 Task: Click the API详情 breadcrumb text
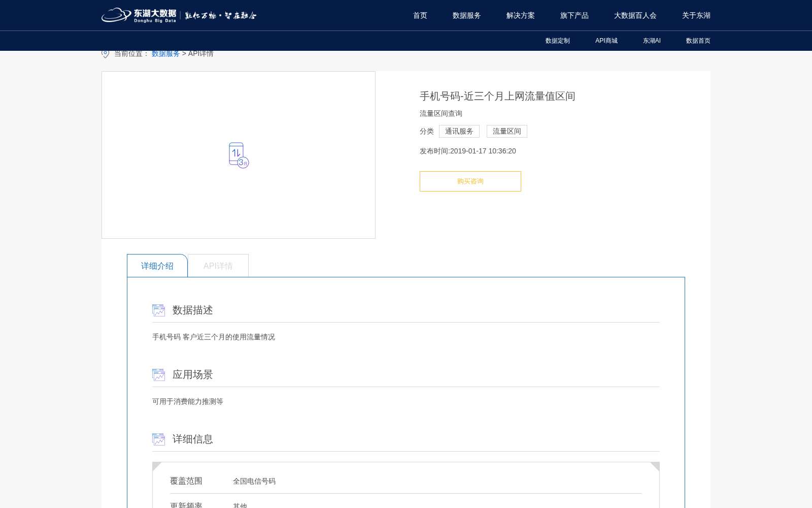201,53
